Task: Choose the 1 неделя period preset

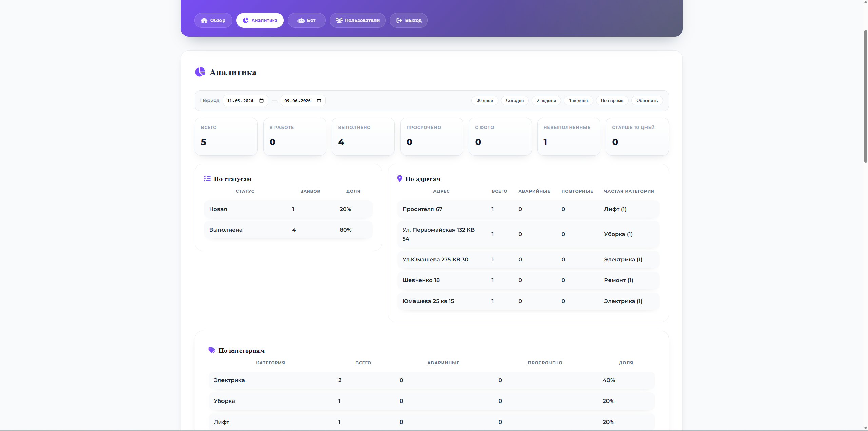Action: coord(578,101)
